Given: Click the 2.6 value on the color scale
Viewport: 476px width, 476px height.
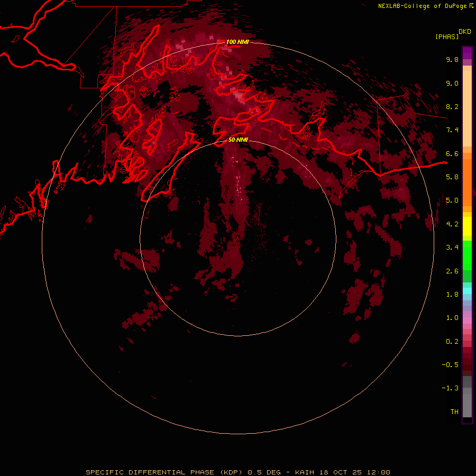Looking at the screenshot, I should [452, 271].
